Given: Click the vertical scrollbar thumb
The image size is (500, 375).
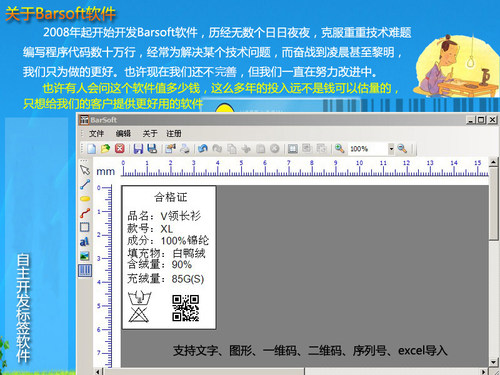Looking at the screenshot, I should click(493, 203).
